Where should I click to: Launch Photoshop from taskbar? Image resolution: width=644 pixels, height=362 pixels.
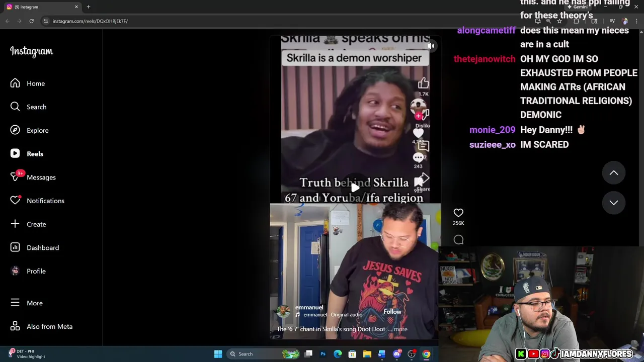323,354
